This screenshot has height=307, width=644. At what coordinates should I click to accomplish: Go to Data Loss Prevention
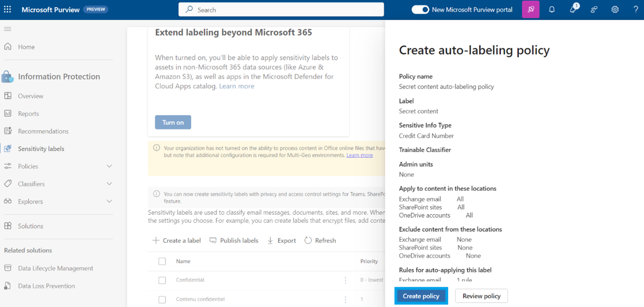(x=46, y=286)
